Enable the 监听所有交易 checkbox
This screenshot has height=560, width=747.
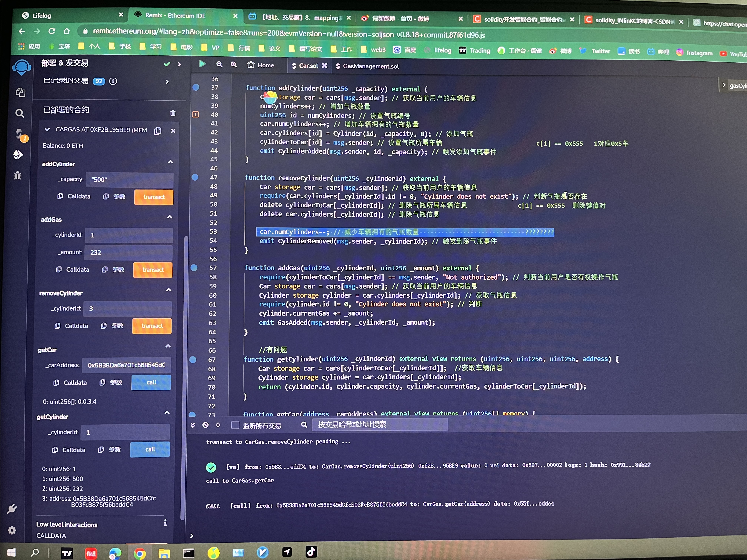(235, 425)
